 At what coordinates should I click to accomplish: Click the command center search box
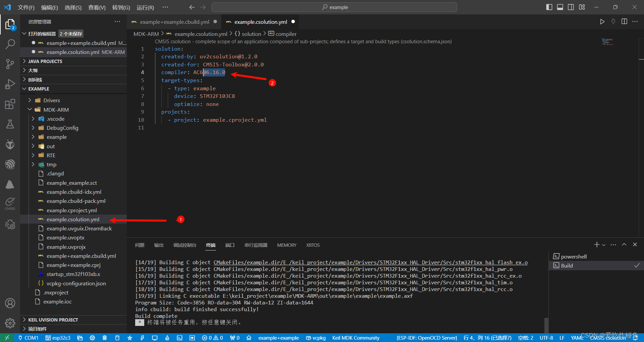334,7
